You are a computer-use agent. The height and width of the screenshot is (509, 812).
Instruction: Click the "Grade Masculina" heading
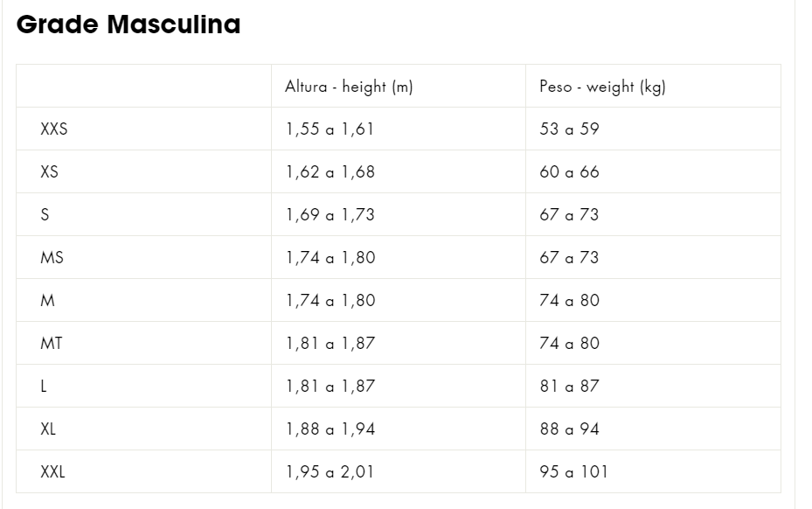(x=128, y=24)
